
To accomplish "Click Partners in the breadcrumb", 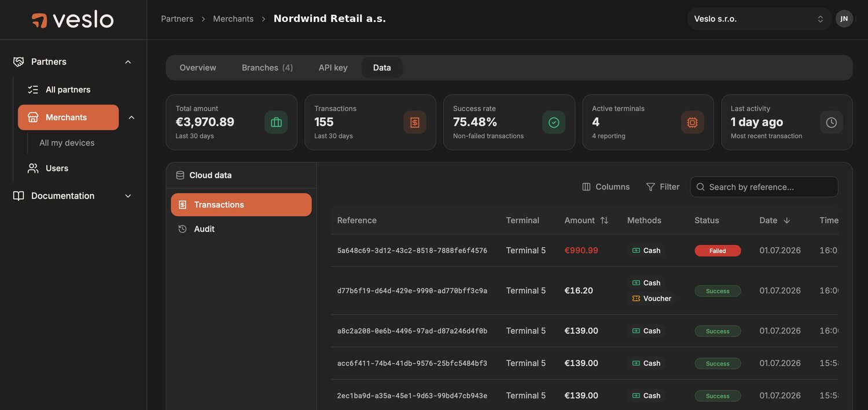I will 177,19.
